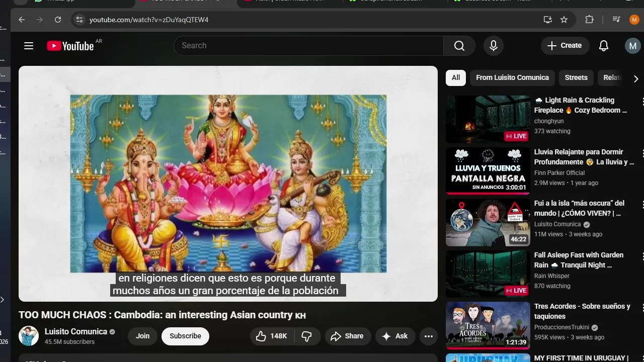
Task: Click the Ask button
Action: [x=395, y=336]
